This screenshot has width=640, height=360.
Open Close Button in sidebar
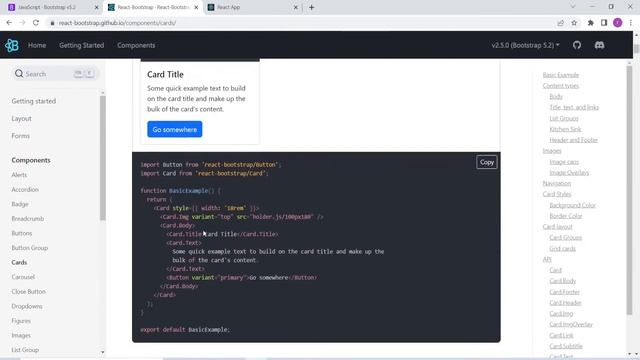tap(29, 292)
